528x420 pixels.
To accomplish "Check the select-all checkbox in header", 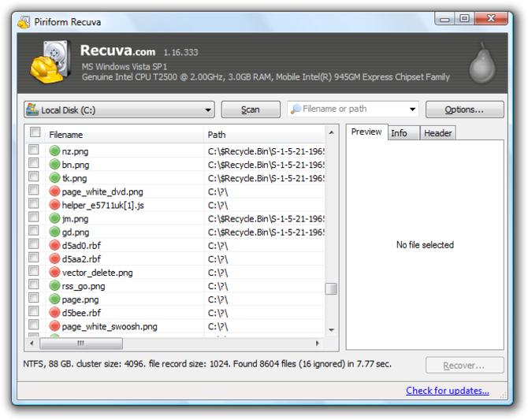I will (34, 133).
